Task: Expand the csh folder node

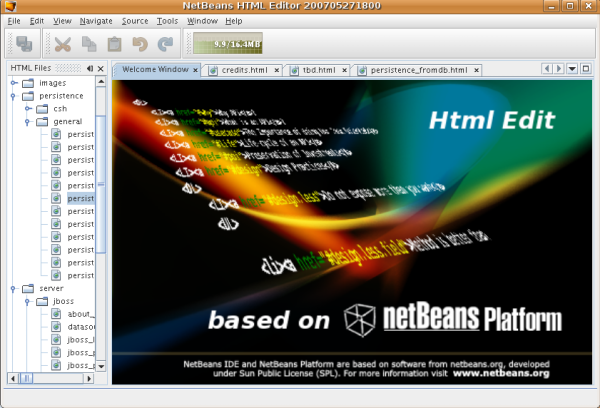Action: [28, 109]
